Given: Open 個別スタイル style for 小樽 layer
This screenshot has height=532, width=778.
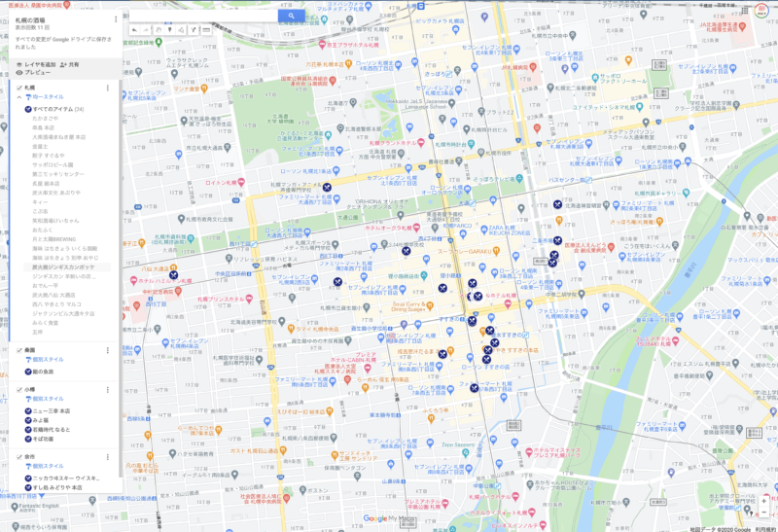Looking at the screenshot, I should 45,399.
